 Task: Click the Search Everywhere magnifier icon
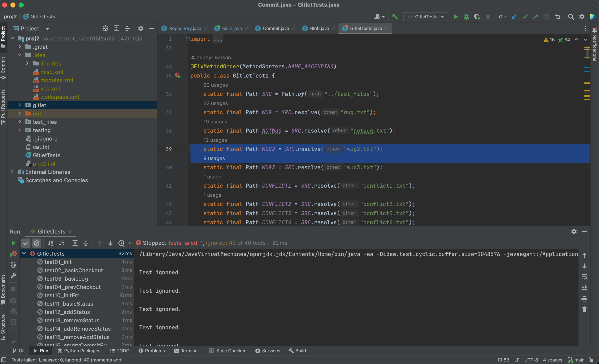click(x=571, y=17)
